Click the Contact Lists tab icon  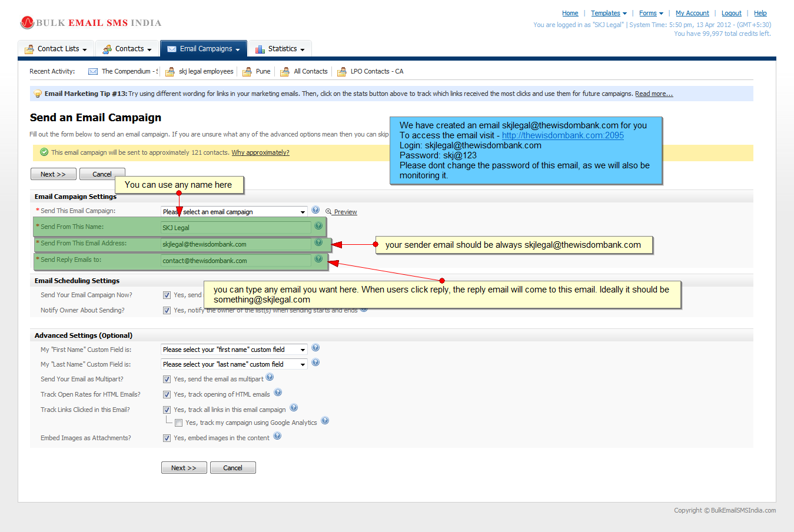tap(29, 49)
